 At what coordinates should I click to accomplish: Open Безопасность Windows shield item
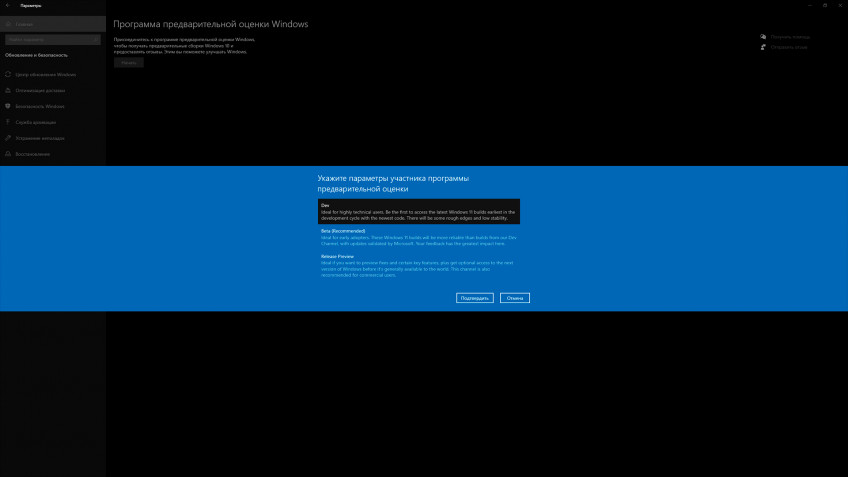(53, 107)
